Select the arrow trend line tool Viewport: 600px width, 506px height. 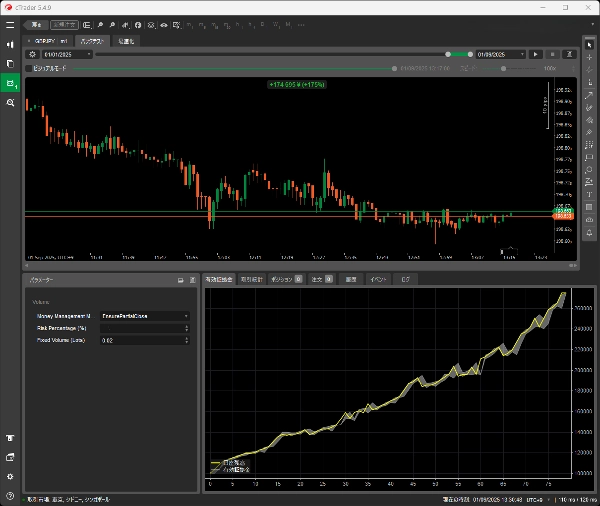(589, 95)
